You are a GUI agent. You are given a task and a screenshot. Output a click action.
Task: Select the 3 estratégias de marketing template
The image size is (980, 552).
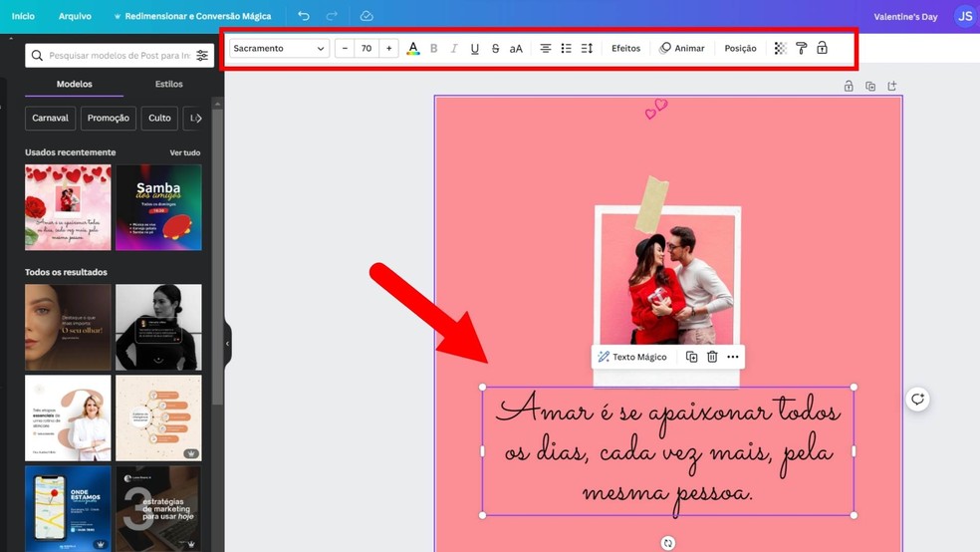tap(158, 508)
